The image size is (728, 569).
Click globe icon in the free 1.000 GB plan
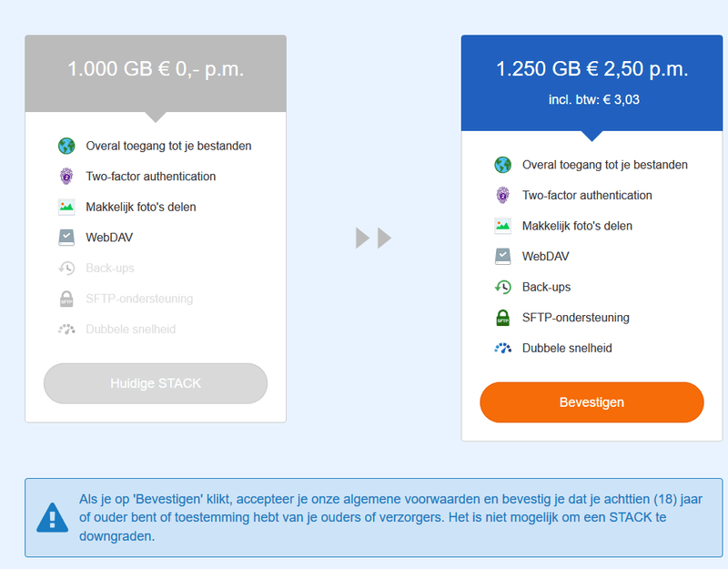[x=66, y=146]
